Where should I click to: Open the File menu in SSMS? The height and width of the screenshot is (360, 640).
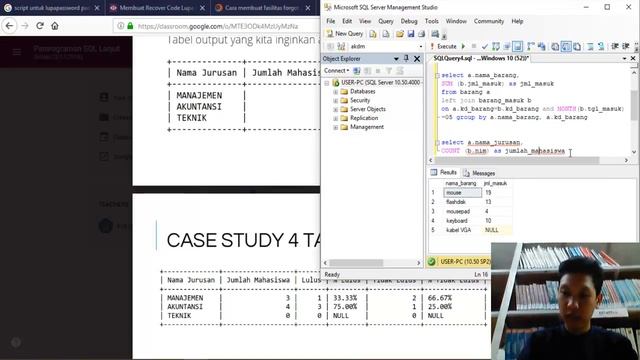(331, 21)
